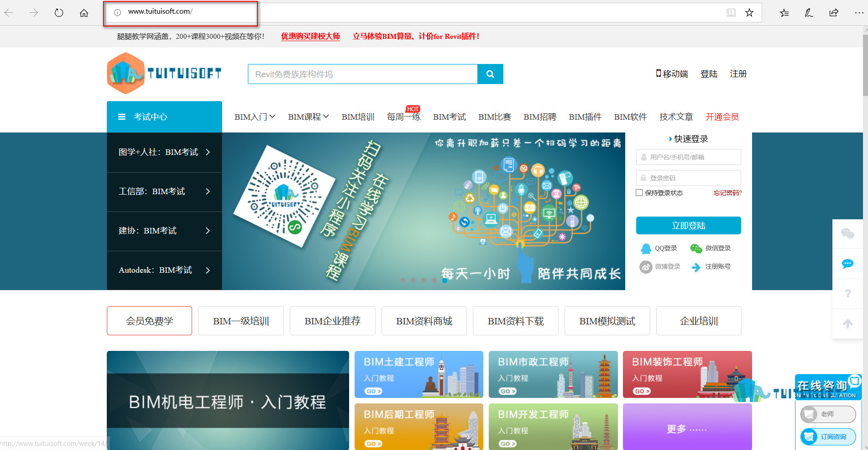Open browser more options menu
This screenshot has width=868, height=450.
tap(859, 13)
